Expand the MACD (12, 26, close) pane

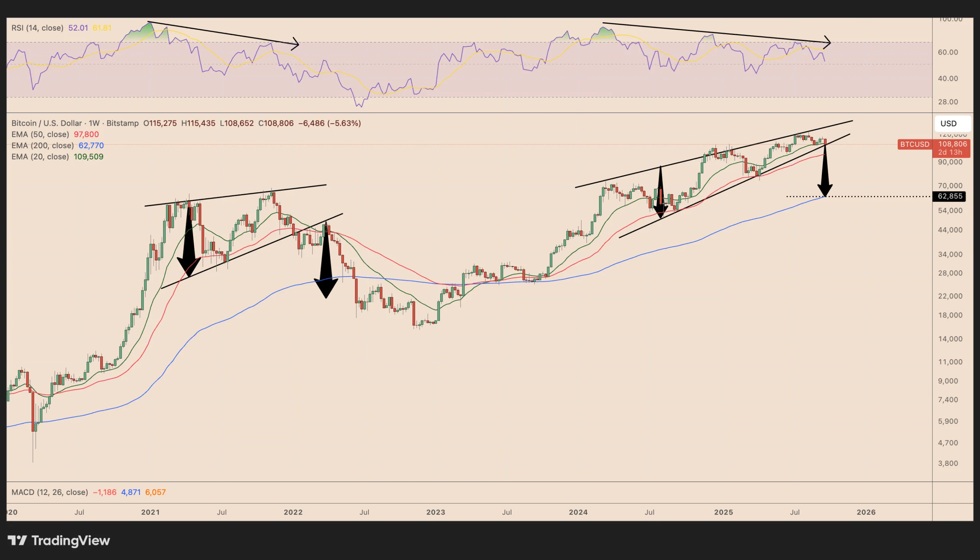point(50,492)
